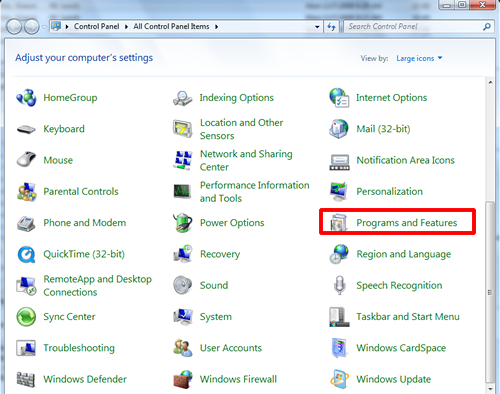Image resolution: width=500 pixels, height=394 pixels.
Task: Expand breadcrumb arrow after Control Panel
Action: click(126, 27)
